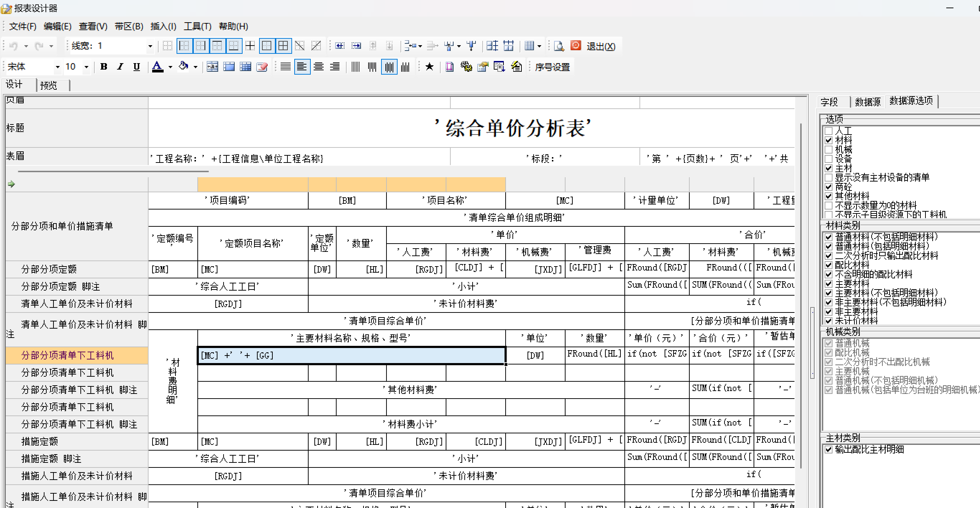
Task: Open the undo history dropdown arrow
Action: [26, 46]
